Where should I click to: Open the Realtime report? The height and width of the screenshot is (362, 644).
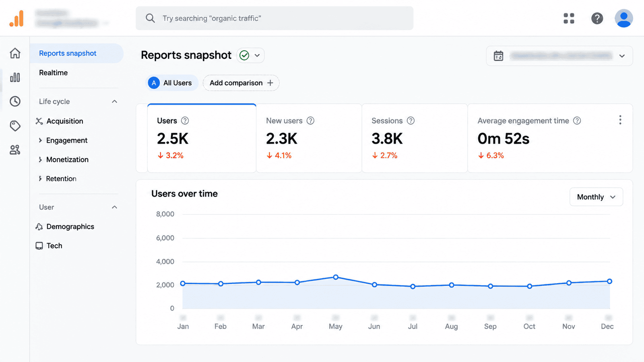(53, 73)
